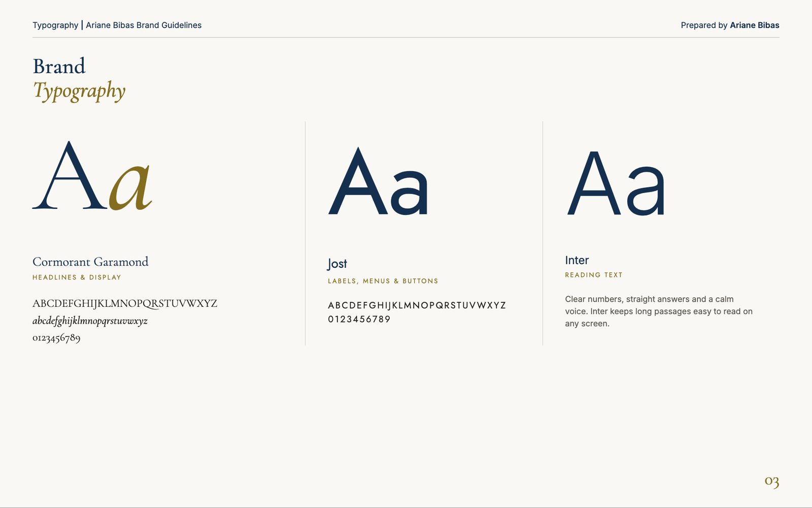Click the Inter sample paragraph 'Clear numbers, straight answers'
The image size is (812, 508).
pyautogui.click(x=659, y=311)
